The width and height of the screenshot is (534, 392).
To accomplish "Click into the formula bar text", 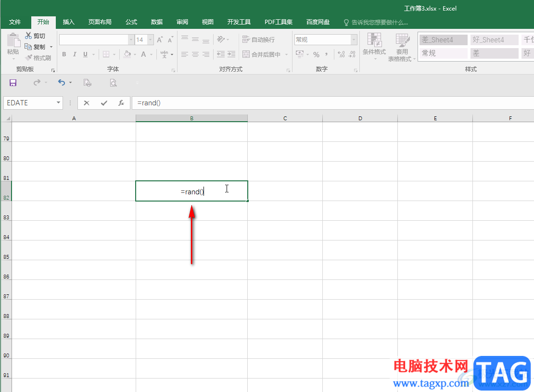I will [x=149, y=103].
